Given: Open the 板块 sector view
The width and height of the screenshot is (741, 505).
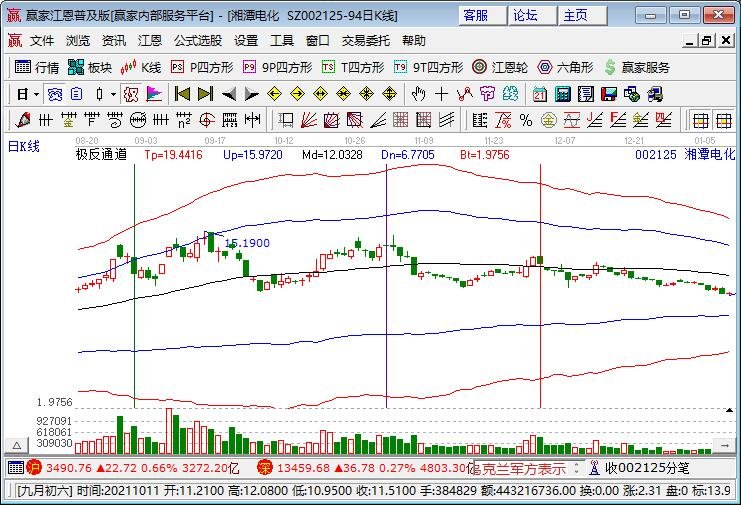Looking at the screenshot, I should [90, 67].
